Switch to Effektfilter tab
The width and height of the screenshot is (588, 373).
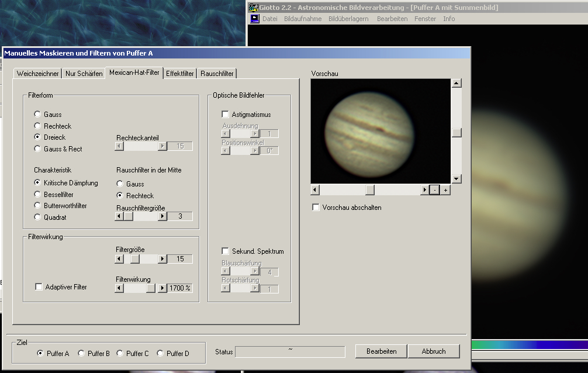[x=179, y=74]
